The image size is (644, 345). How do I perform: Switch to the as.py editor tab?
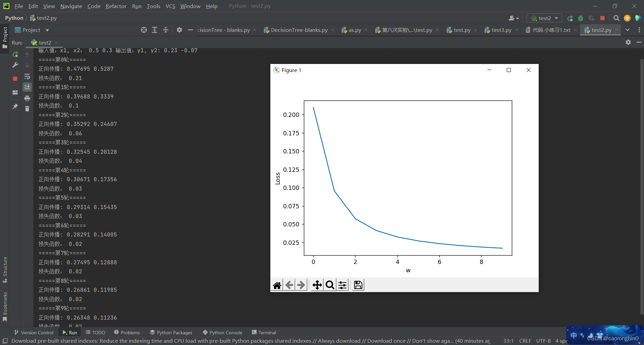click(355, 30)
